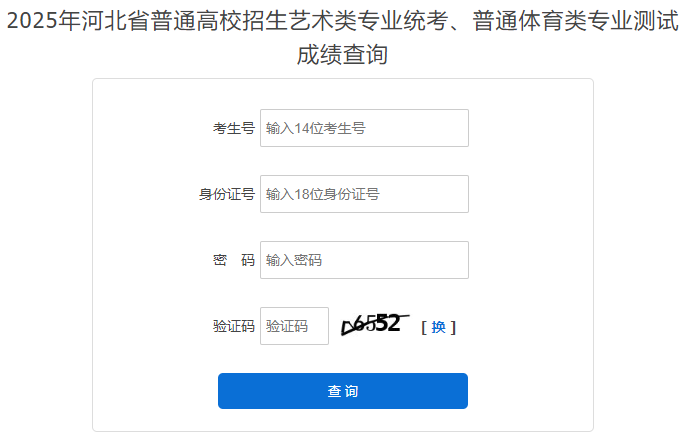Click the placeholder text 输入密码
Screen dimensions: 690x437
294,260
